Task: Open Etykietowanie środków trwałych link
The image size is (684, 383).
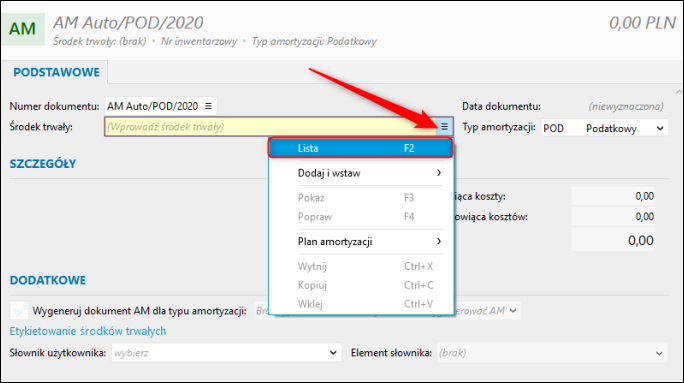Action: (x=88, y=331)
